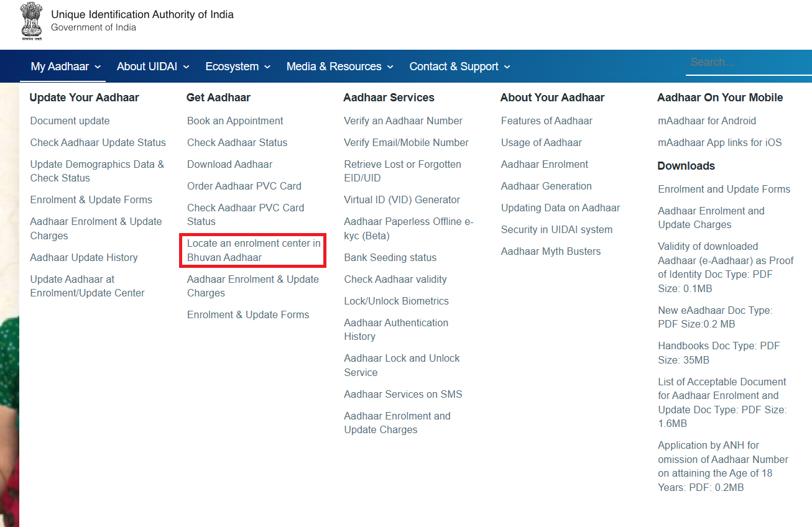Click in the Search field

tap(746, 62)
